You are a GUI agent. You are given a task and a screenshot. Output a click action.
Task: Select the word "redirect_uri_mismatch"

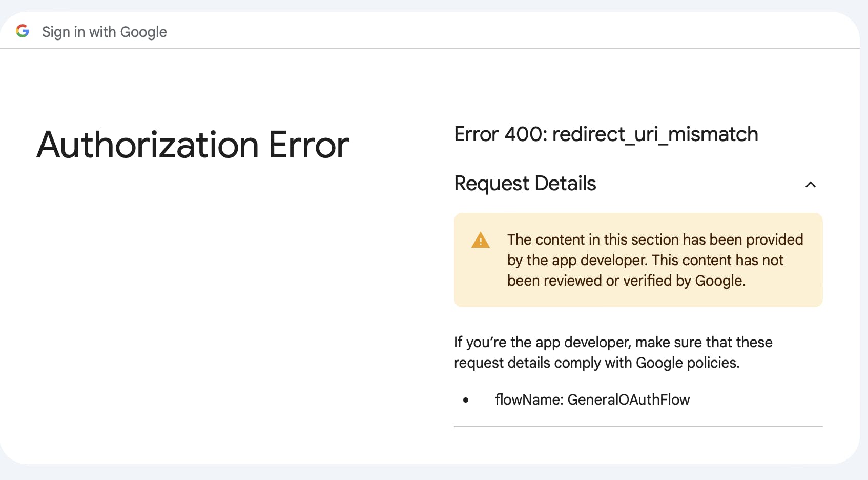pyautogui.click(x=655, y=134)
